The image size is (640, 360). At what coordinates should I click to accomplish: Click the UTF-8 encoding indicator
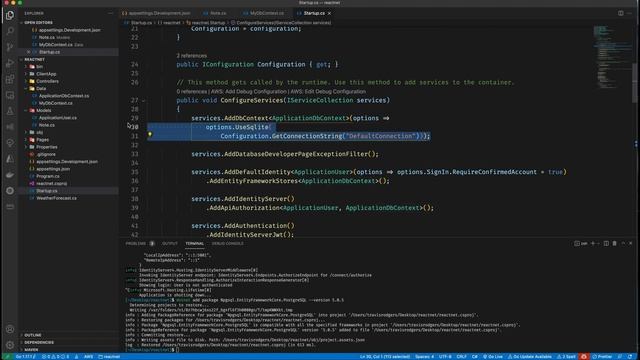(445, 357)
